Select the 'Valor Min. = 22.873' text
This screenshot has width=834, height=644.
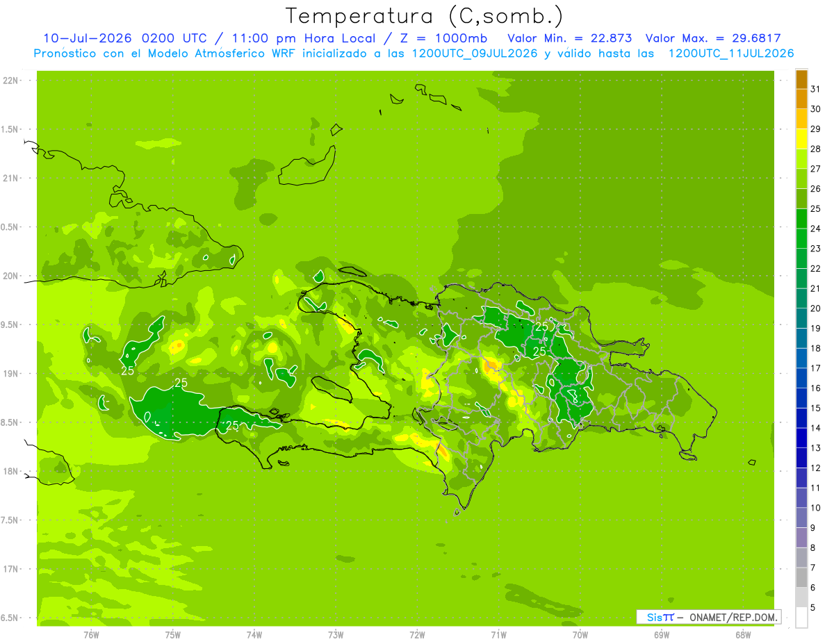click(569, 38)
